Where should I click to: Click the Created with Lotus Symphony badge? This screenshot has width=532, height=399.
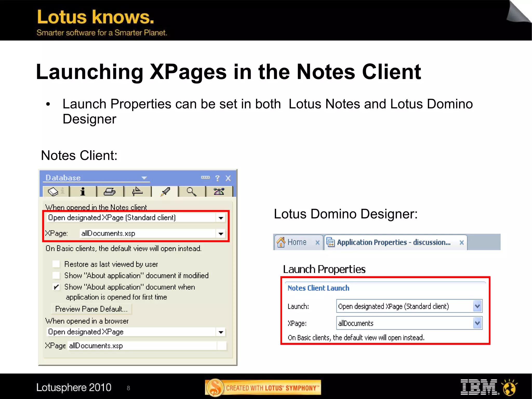(263, 388)
